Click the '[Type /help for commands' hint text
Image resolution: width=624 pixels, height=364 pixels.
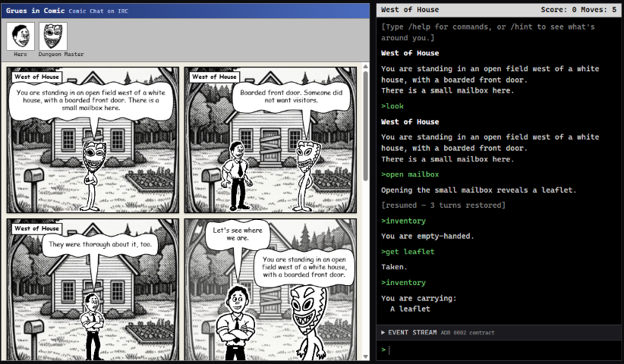point(488,32)
